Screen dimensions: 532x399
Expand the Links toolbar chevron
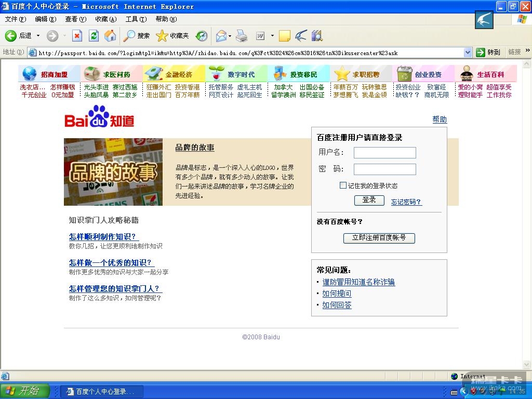point(528,50)
